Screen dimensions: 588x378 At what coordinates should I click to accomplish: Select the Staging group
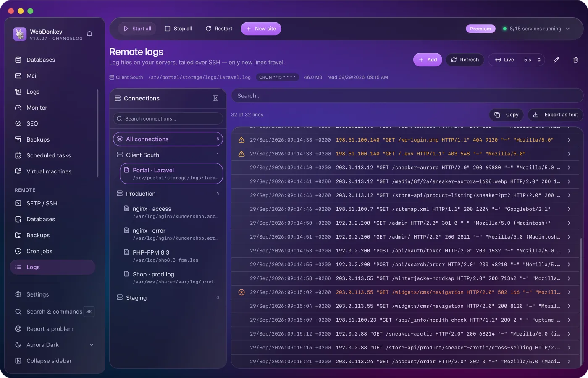coord(168,298)
